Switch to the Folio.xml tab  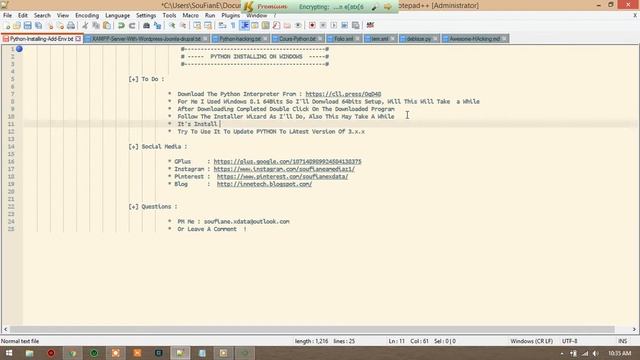pyautogui.click(x=343, y=39)
